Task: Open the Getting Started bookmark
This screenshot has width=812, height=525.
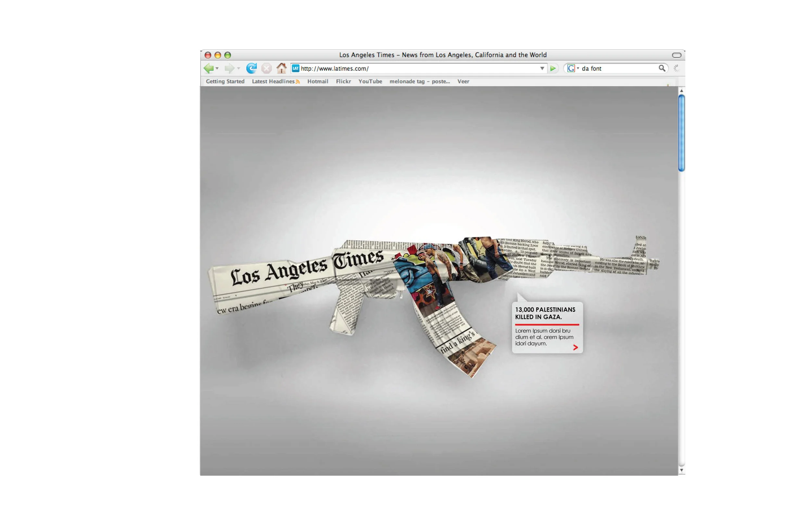Action: [225, 81]
